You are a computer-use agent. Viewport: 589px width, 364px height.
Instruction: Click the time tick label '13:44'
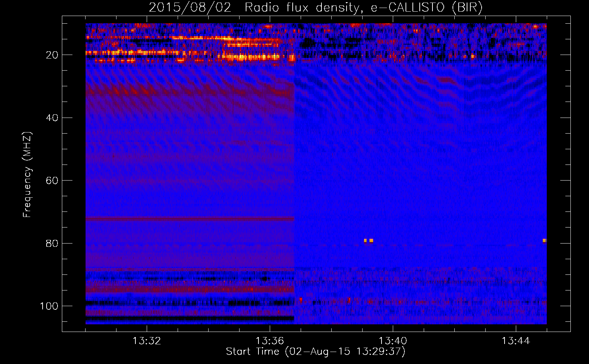point(516,341)
